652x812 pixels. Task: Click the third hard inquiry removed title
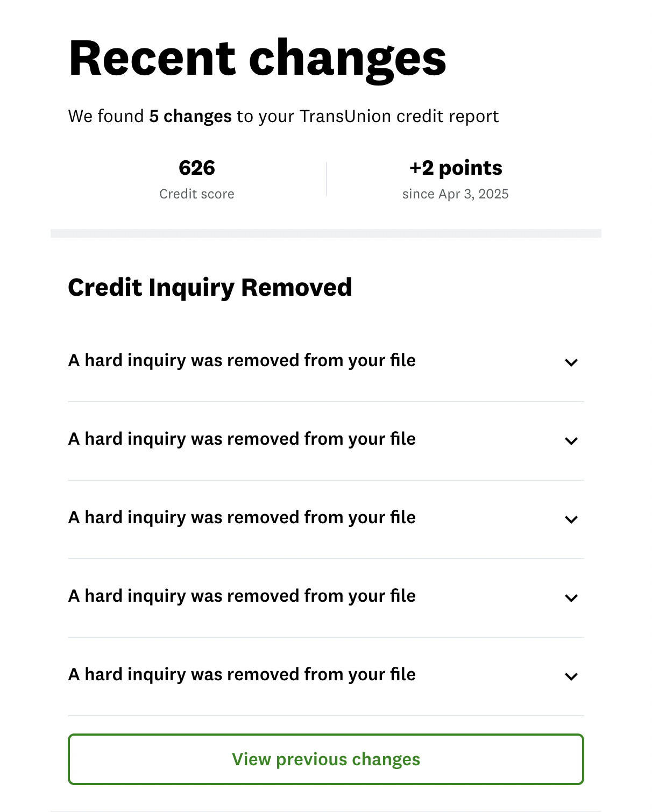(x=242, y=517)
